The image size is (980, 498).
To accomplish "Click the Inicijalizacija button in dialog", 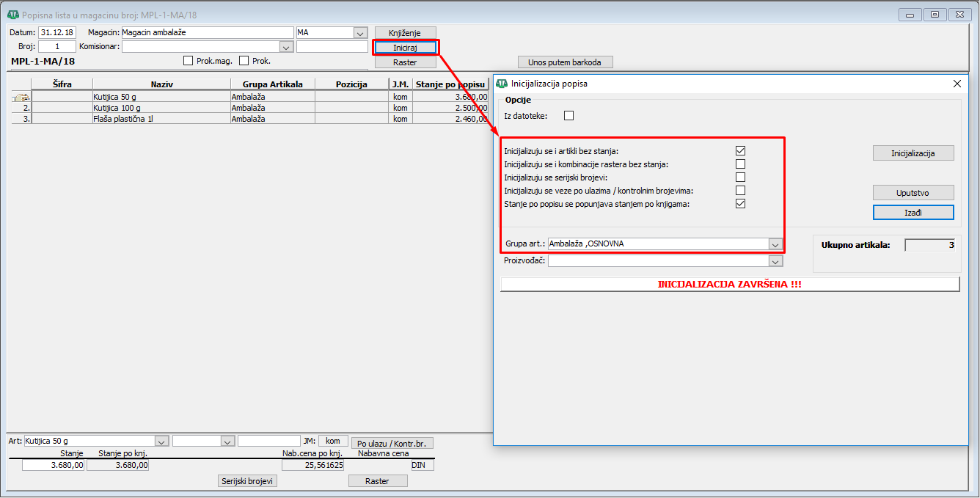I will pos(913,153).
